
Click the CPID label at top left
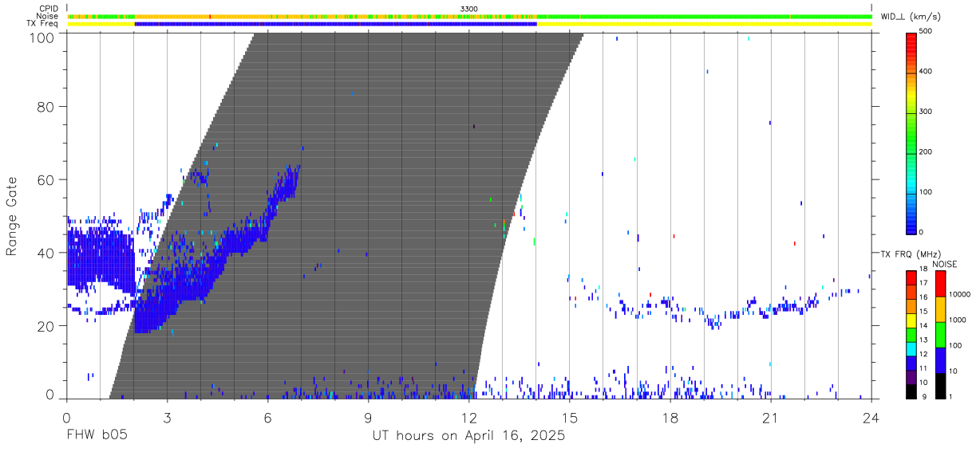[x=49, y=8]
